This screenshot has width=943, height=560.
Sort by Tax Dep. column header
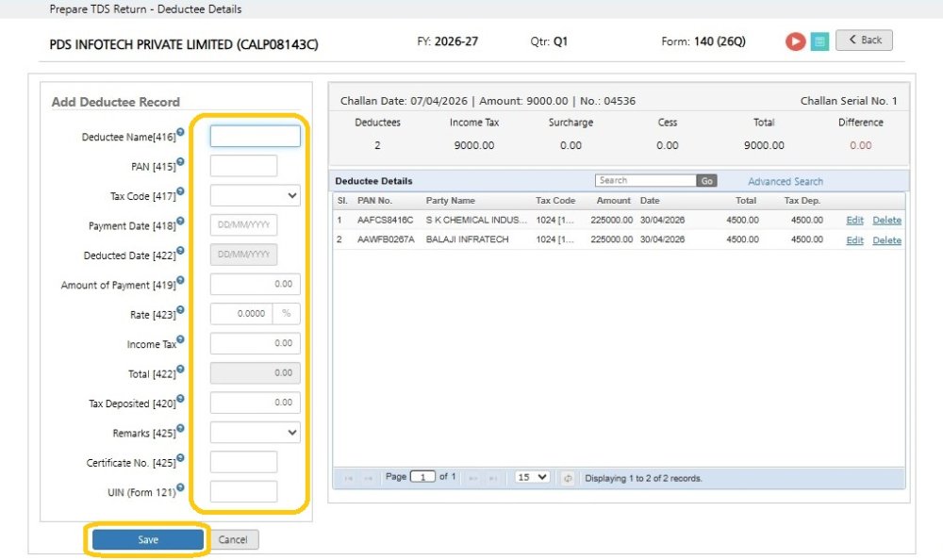pyautogui.click(x=802, y=200)
